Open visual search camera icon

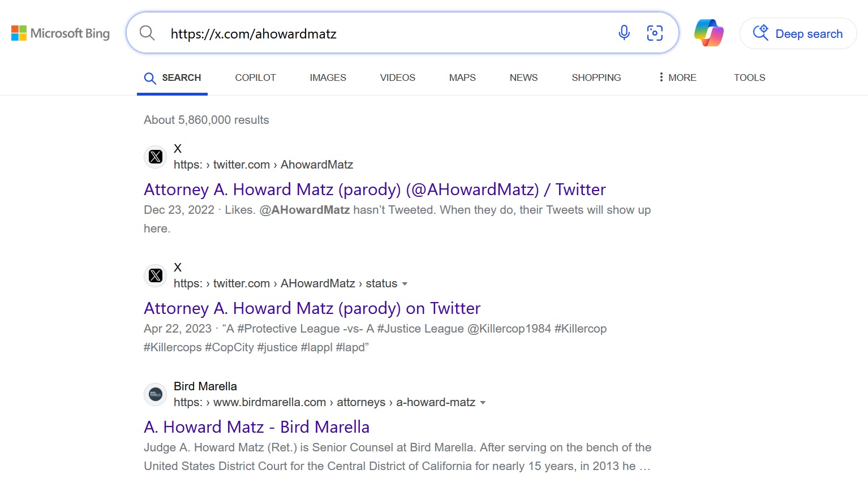tap(655, 33)
